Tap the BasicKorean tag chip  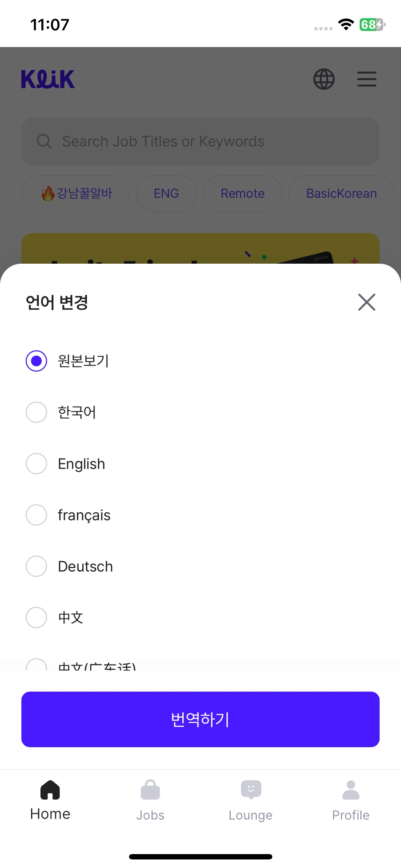(341, 193)
